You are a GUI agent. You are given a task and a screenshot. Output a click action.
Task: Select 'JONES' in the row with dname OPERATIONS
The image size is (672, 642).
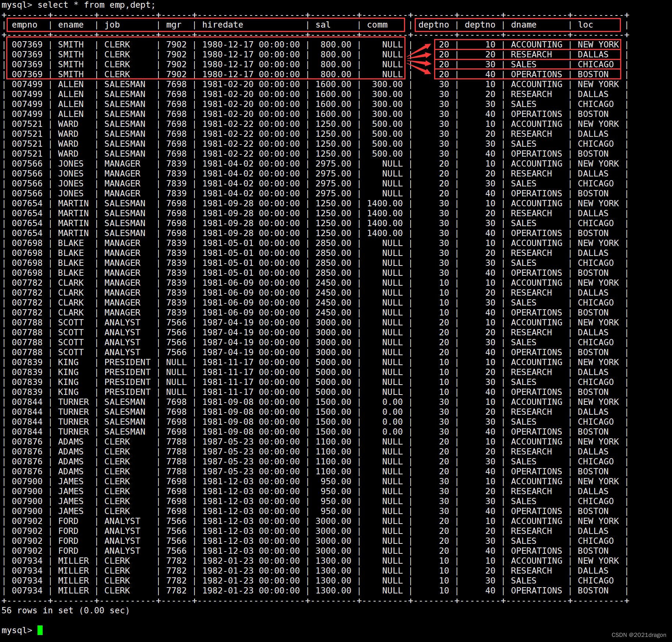(x=71, y=193)
